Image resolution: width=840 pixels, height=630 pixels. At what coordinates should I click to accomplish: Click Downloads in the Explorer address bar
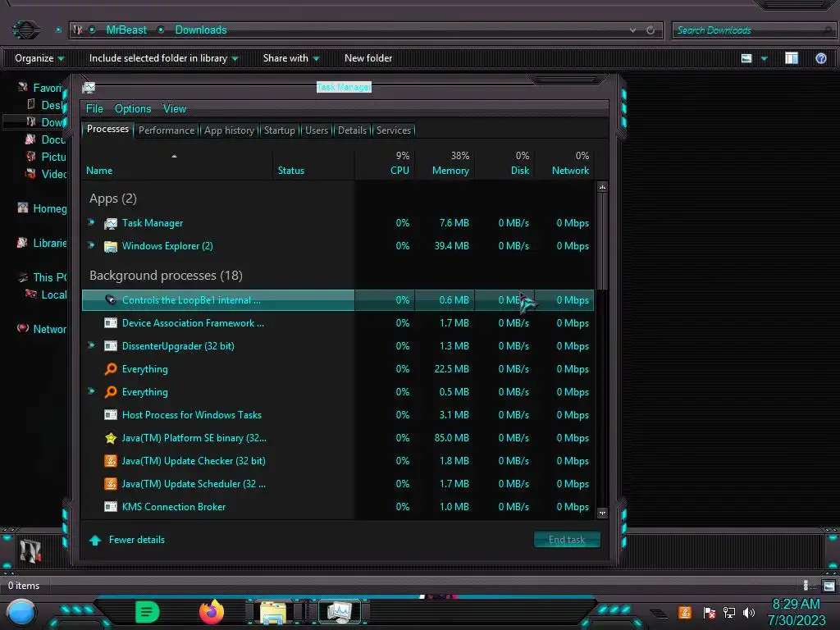201,30
